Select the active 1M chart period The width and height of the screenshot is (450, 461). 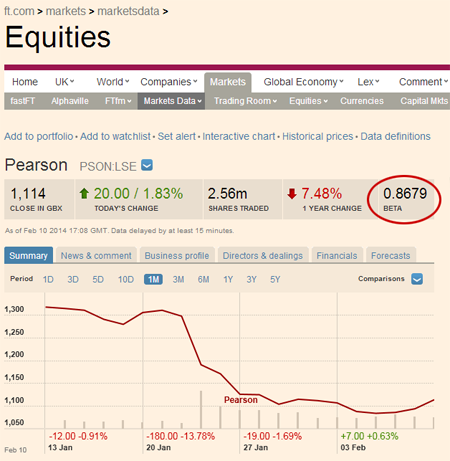(153, 279)
